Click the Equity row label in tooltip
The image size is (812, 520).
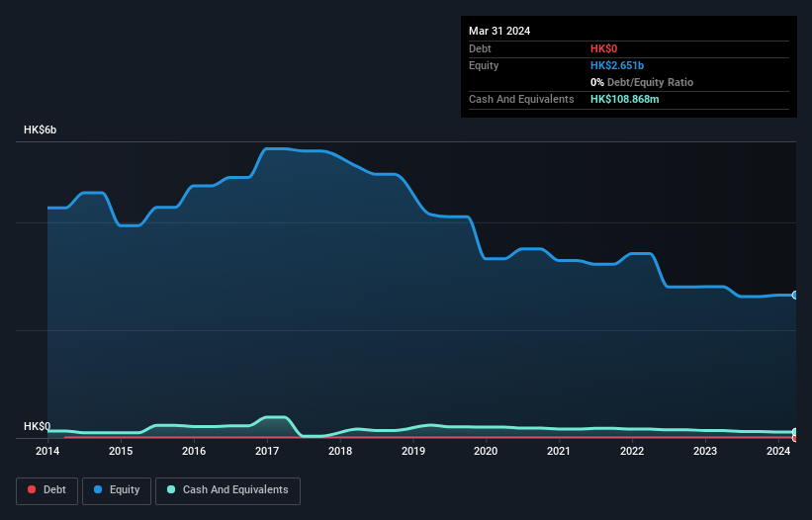pos(484,65)
